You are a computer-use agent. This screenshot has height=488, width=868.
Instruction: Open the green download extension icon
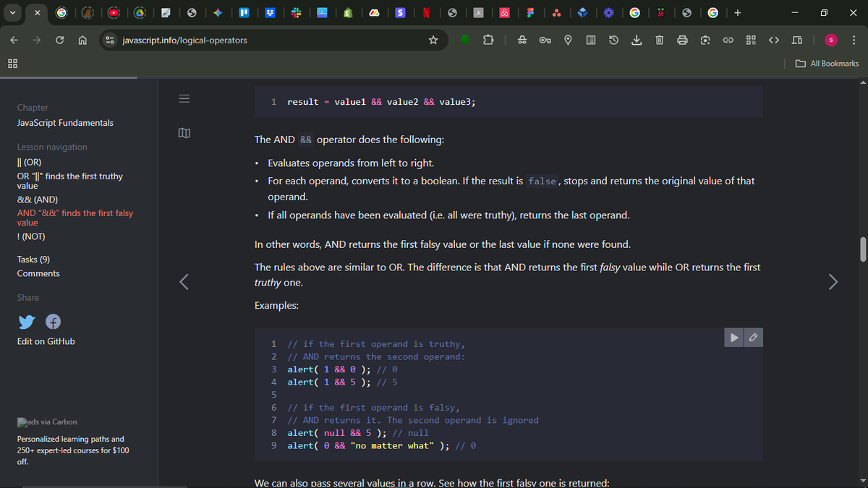click(x=467, y=40)
